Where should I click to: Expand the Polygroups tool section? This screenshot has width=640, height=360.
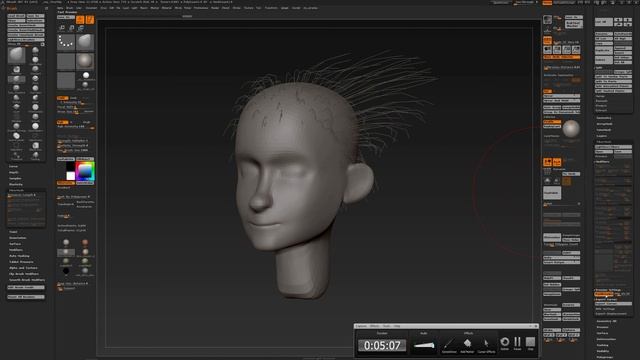[604, 357]
